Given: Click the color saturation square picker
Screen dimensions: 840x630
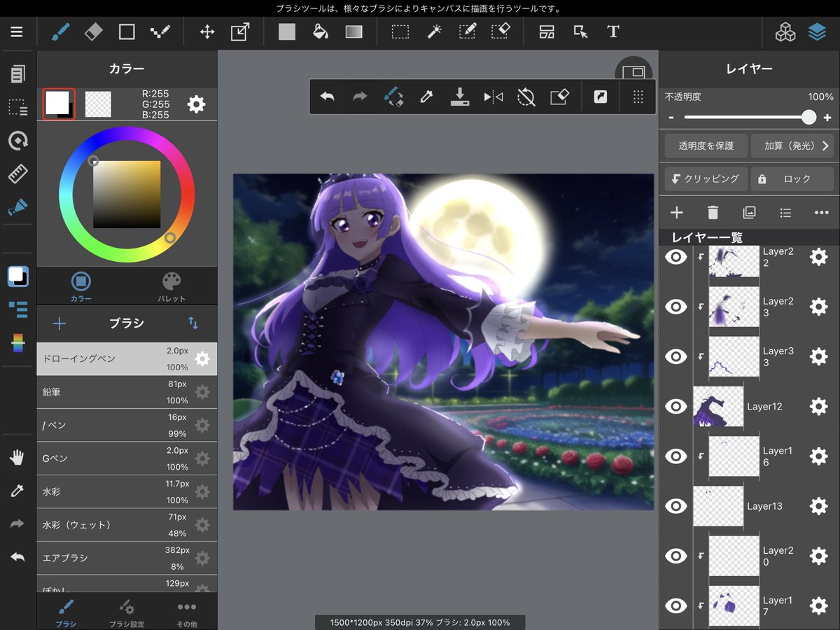Looking at the screenshot, I should [127, 195].
